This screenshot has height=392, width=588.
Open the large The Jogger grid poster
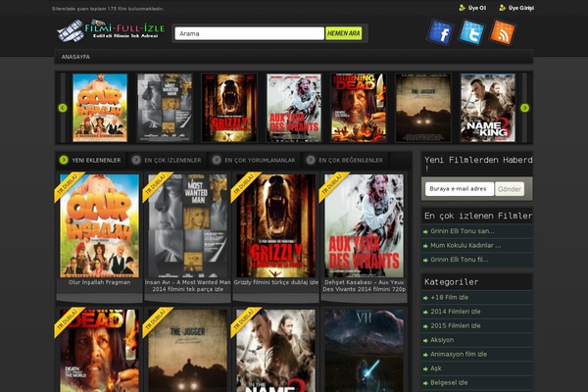point(187,351)
